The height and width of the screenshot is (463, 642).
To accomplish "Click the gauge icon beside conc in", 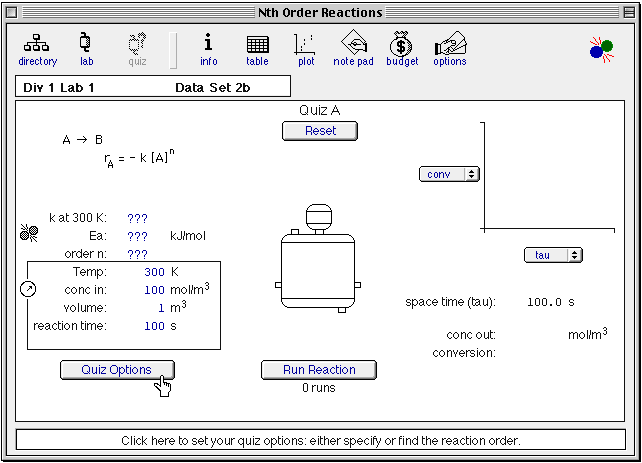I will [x=28, y=289].
